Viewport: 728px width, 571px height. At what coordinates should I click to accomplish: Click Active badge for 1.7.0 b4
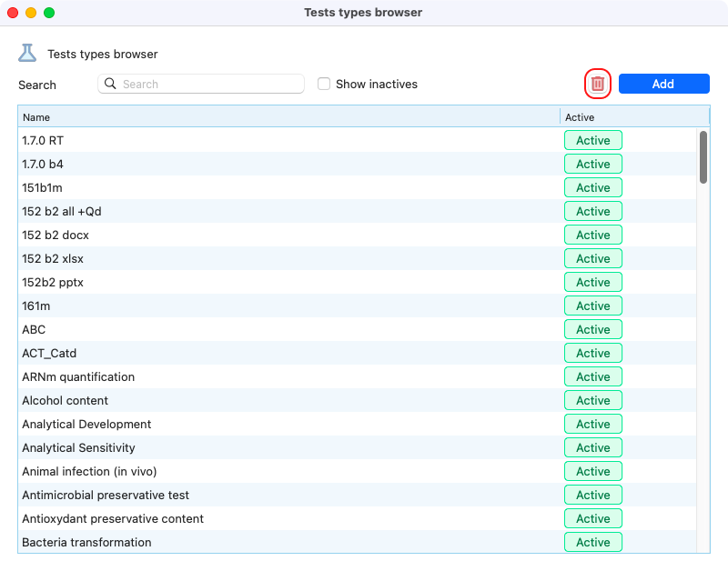pos(593,165)
